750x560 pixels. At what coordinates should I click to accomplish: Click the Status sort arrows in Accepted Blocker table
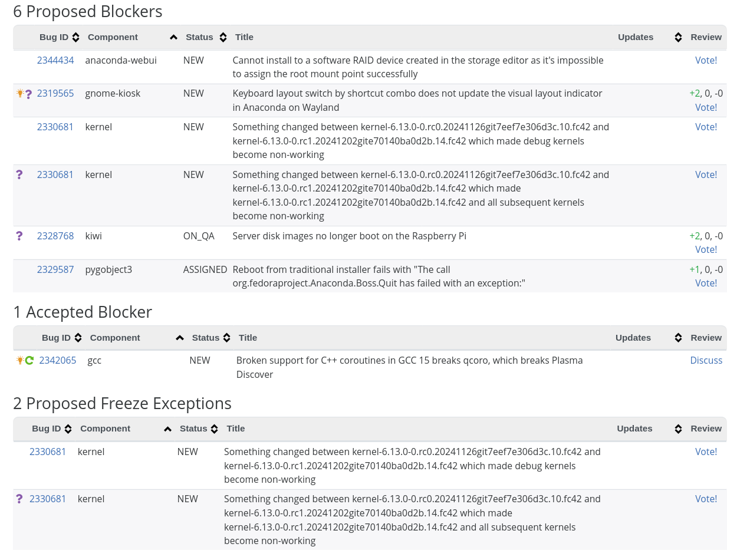click(x=226, y=338)
